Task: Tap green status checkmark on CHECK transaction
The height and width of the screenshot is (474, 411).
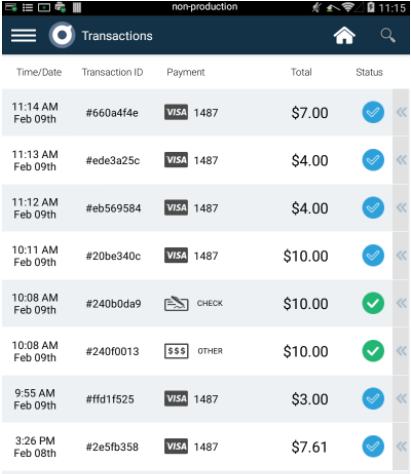Action: click(373, 303)
